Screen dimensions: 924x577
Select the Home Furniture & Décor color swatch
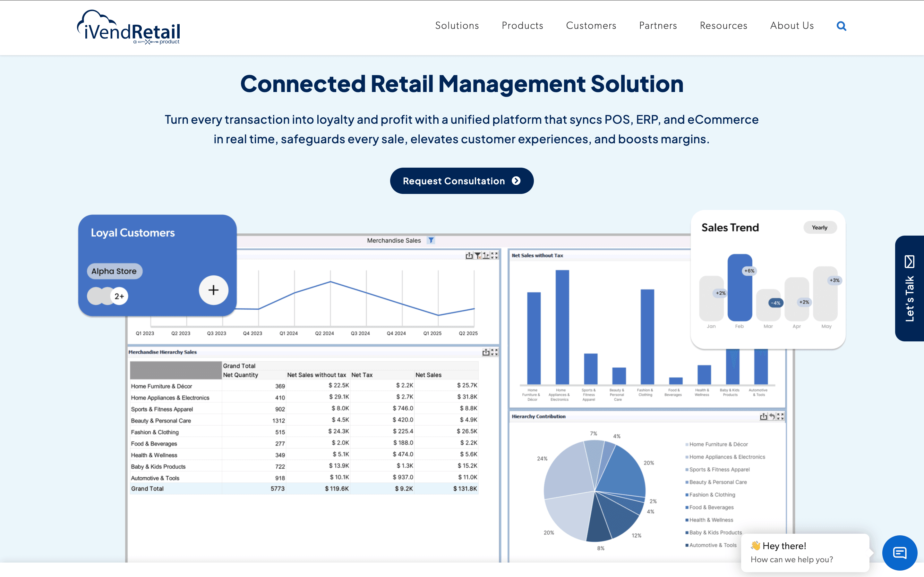pyautogui.click(x=687, y=444)
